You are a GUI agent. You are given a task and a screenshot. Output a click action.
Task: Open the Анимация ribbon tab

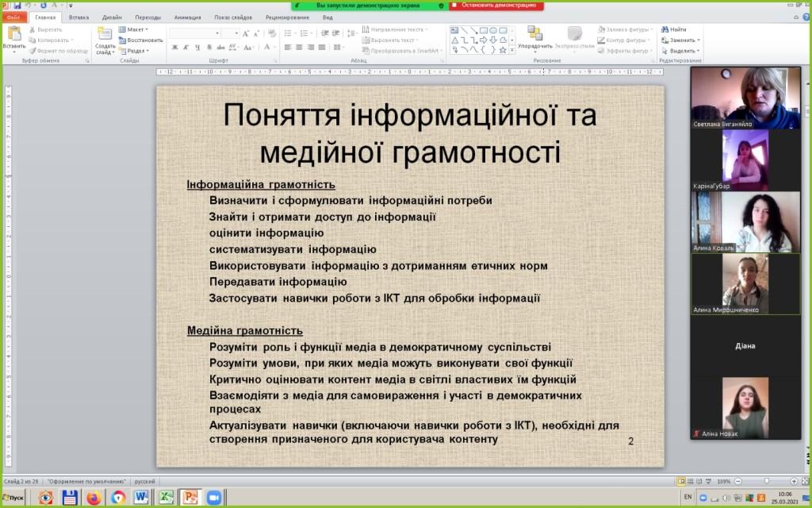pos(187,17)
